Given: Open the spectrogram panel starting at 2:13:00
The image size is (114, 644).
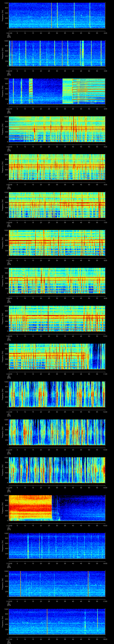Looking at the screenshot, I should point(57,470).
